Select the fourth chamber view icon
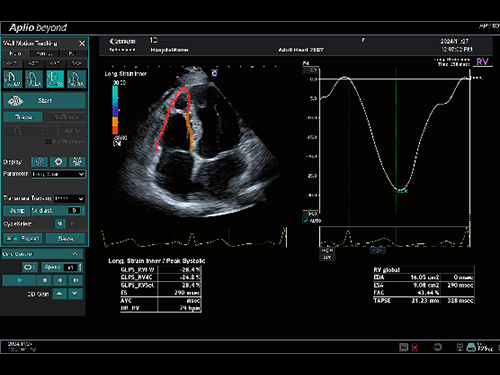500x375 pixels. pyautogui.click(x=76, y=79)
